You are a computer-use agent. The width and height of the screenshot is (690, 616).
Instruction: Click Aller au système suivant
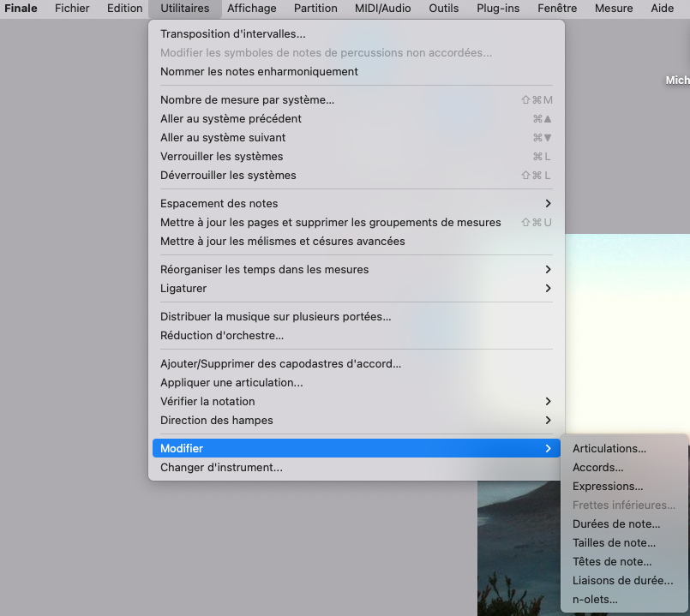pos(223,138)
